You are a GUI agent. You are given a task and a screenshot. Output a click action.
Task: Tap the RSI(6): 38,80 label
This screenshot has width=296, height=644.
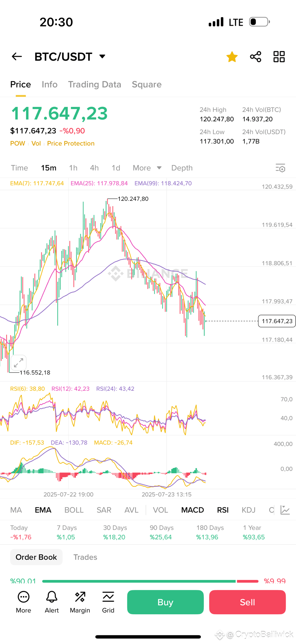point(28,389)
